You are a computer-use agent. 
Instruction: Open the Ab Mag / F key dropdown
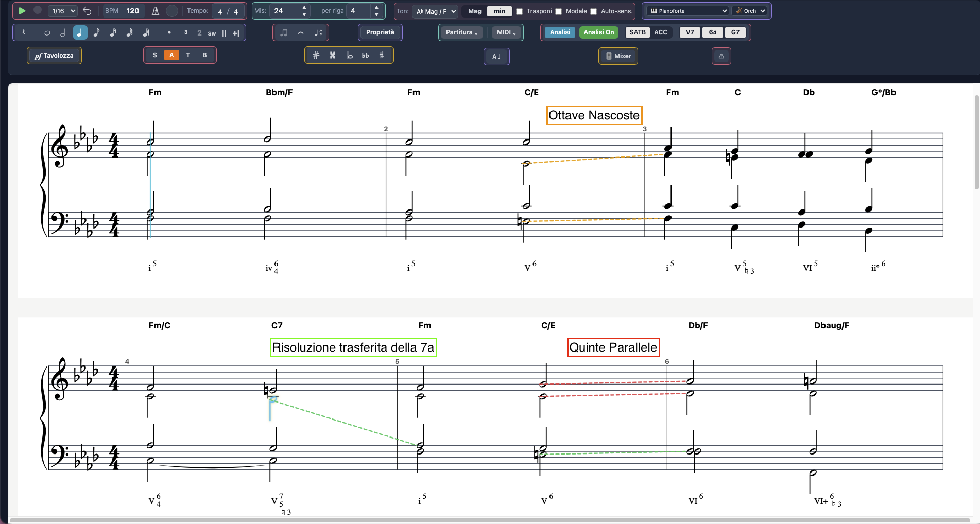point(435,11)
